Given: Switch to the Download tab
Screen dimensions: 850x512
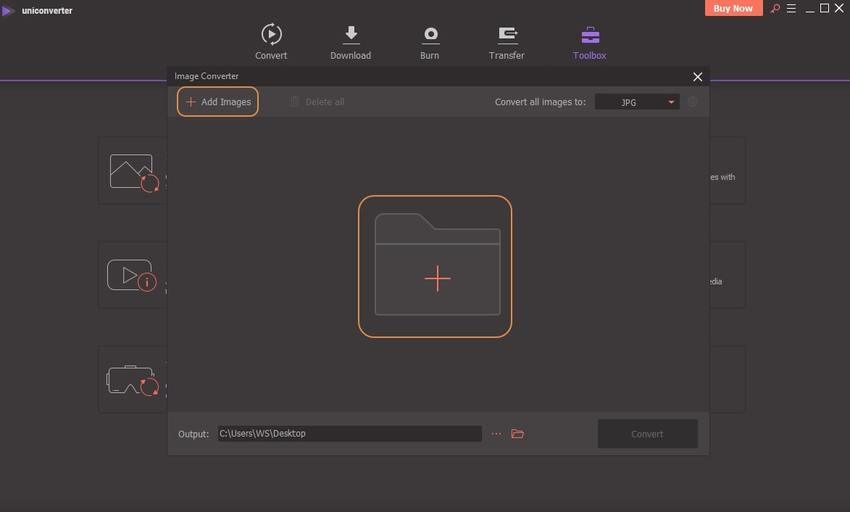Looking at the screenshot, I should [x=350, y=41].
